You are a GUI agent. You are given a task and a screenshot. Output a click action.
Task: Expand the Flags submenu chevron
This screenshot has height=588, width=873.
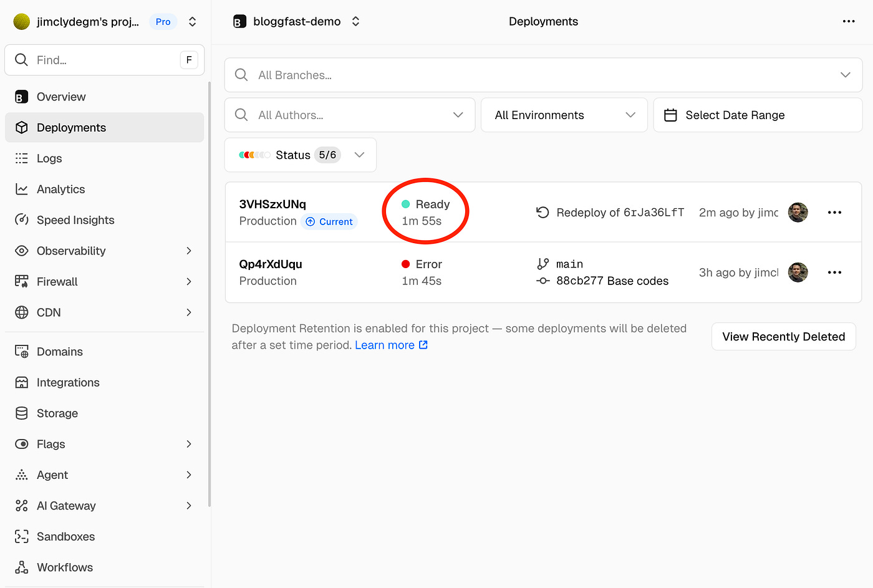coord(189,444)
